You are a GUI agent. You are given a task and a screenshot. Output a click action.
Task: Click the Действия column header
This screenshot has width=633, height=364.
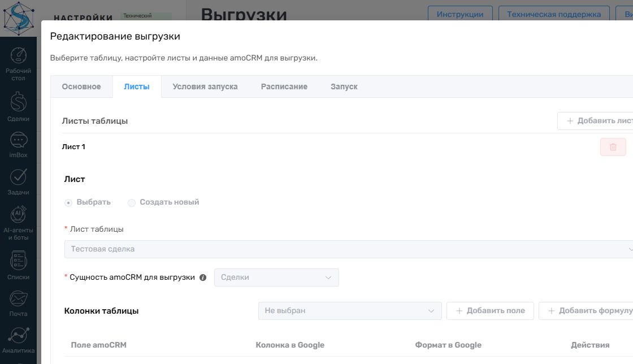(x=590, y=345)
